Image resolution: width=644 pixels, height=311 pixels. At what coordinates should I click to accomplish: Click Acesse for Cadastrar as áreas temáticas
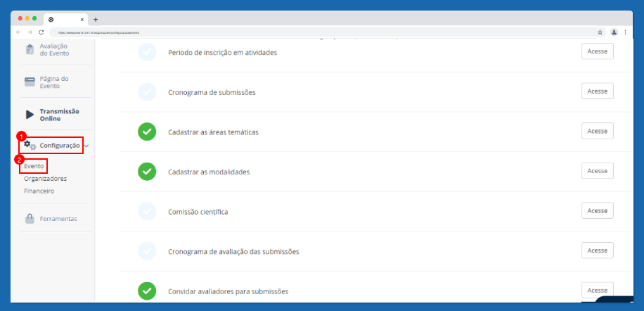[x=597, y=131]
